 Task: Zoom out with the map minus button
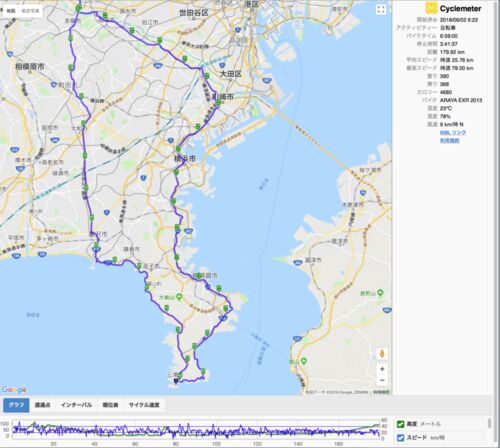pos(382,380)
